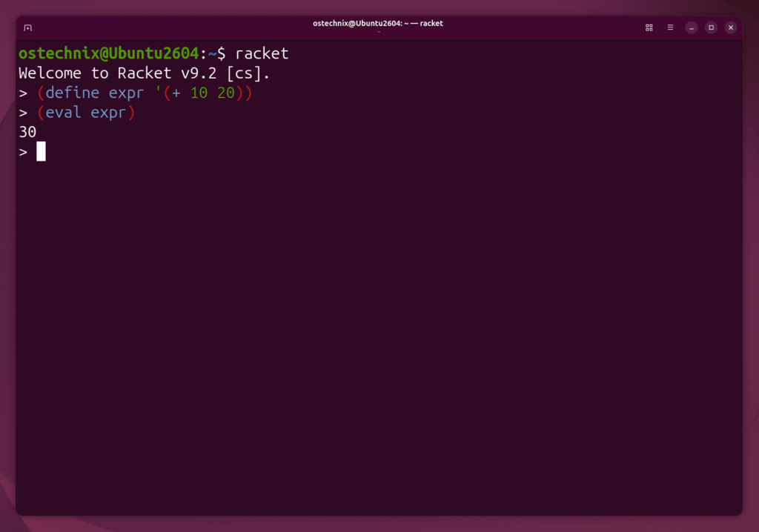The image size is (759, 532).
Task: Click the 'racket' command text
Action: coord(262,53)
